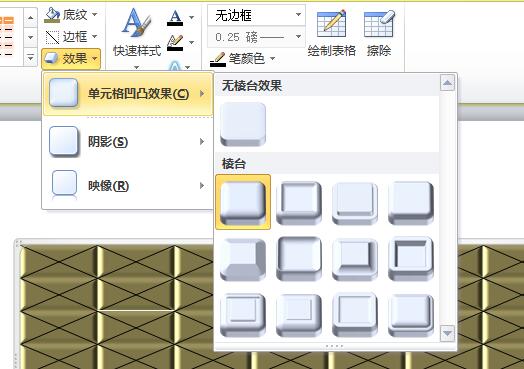524x369 pixels.
Task: Click the table style gallery thumbnail
Action: coord(7,36)
